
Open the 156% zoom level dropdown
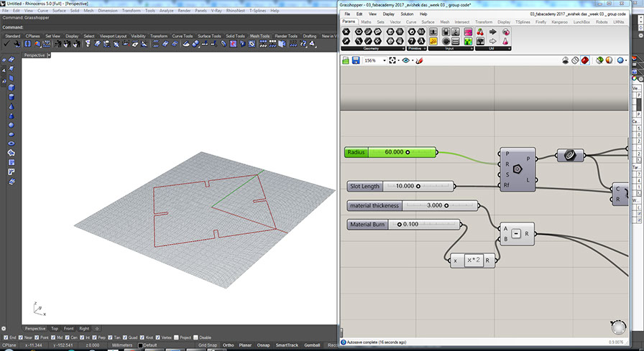[385, 61]
